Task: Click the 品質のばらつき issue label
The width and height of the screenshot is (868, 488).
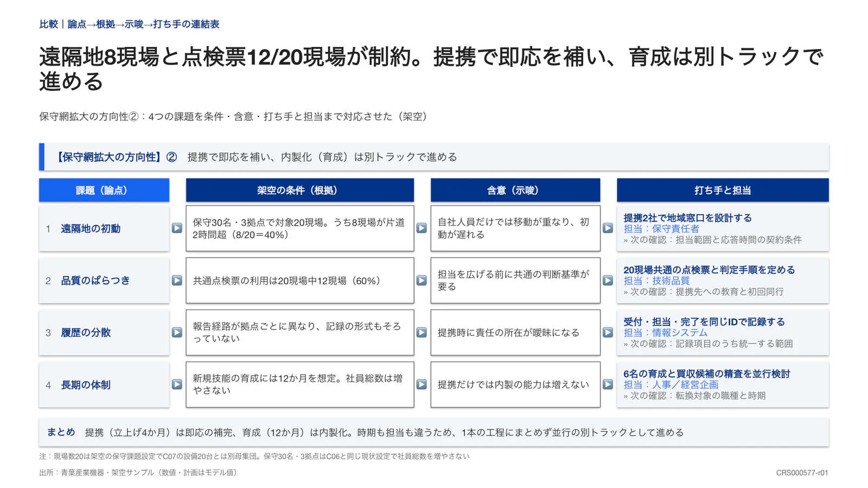Action: [95, 281]
